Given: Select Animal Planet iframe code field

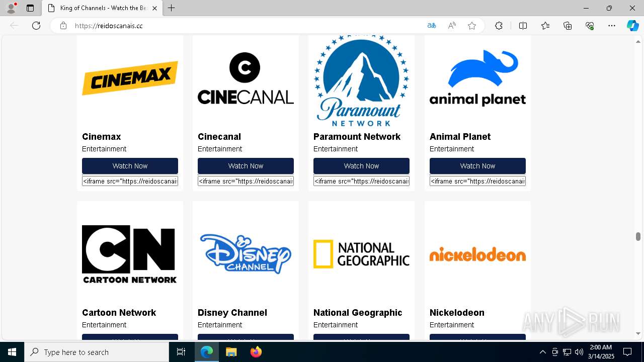Looking at the screenshot, I should (477, 181).
